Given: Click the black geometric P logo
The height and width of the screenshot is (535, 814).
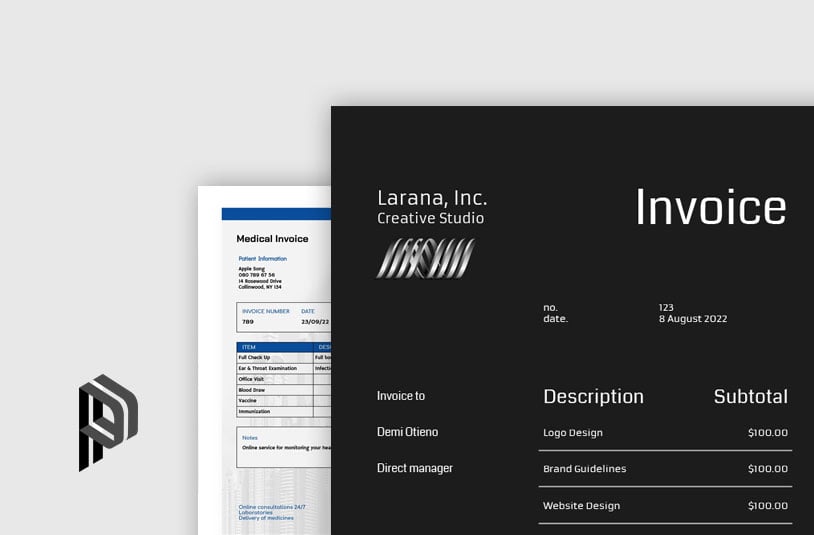Looking at the screenshot, I should pos(108,422).
